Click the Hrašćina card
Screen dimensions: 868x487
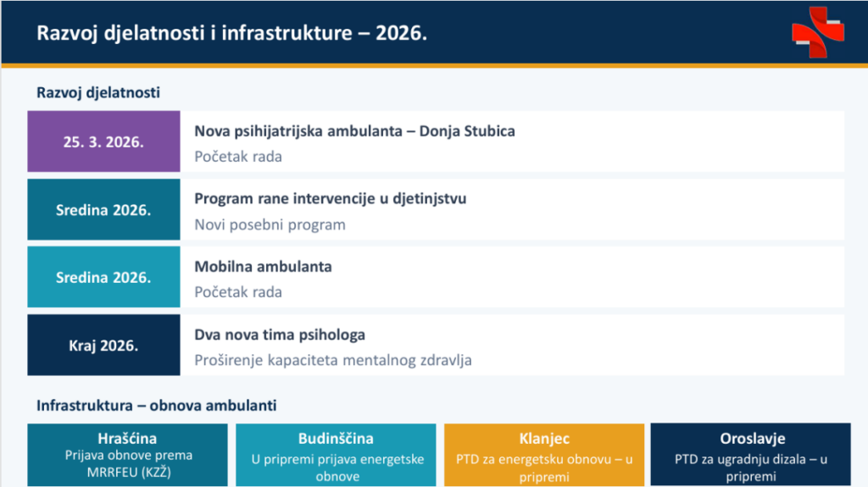128,456
